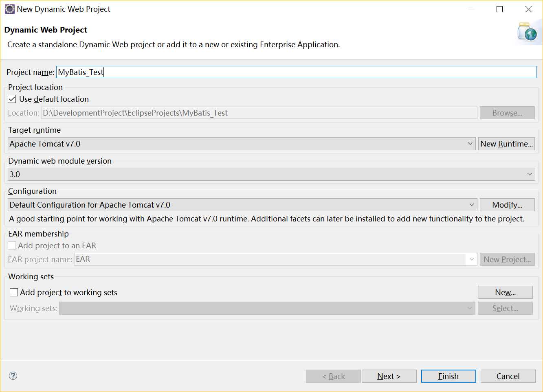Close the dialog window with X

[x=528, y=9]
